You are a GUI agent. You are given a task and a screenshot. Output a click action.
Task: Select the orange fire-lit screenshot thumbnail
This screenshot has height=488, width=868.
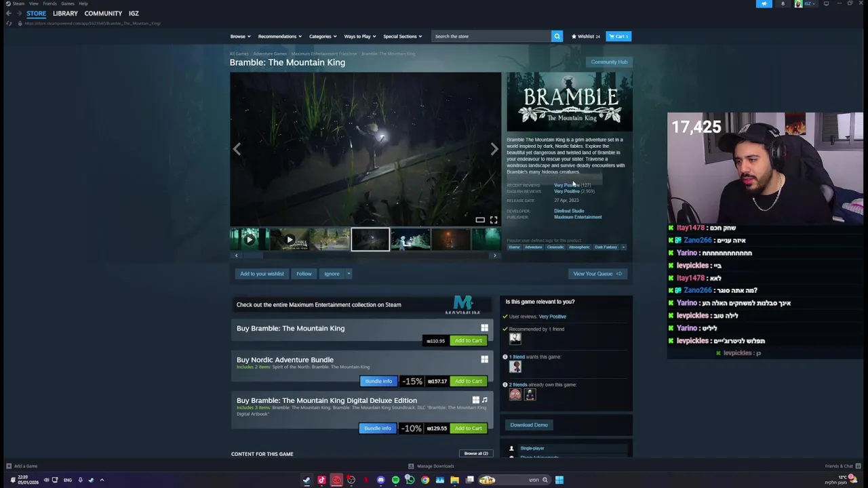click(451, 239)
